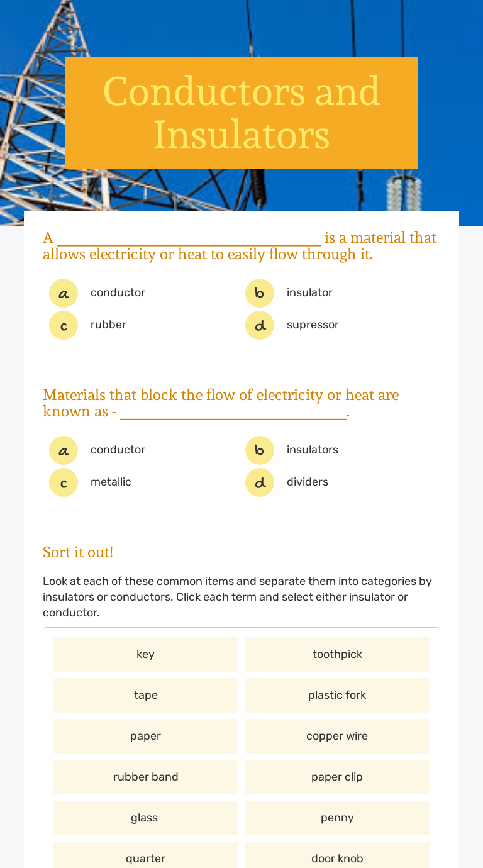Click the 'copper wire' term

pos(337,736)
